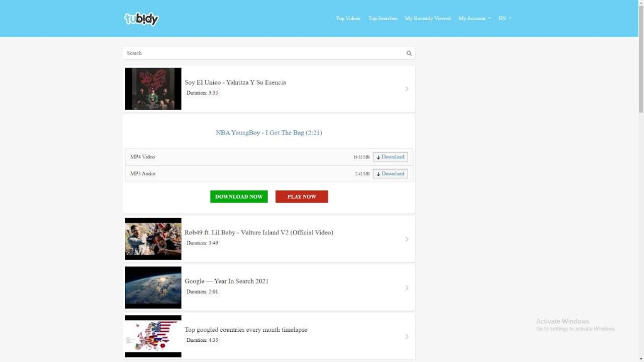This screenshot has width=644, height=362.
Task: Click the green DOWNLOAD NOW button
Action: tap(238, 197)
